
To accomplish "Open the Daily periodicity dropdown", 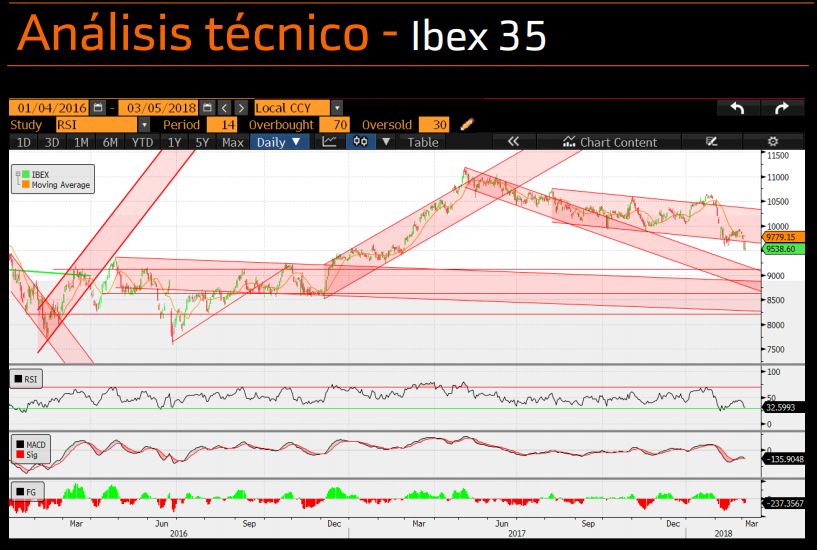I will [279, 142].
